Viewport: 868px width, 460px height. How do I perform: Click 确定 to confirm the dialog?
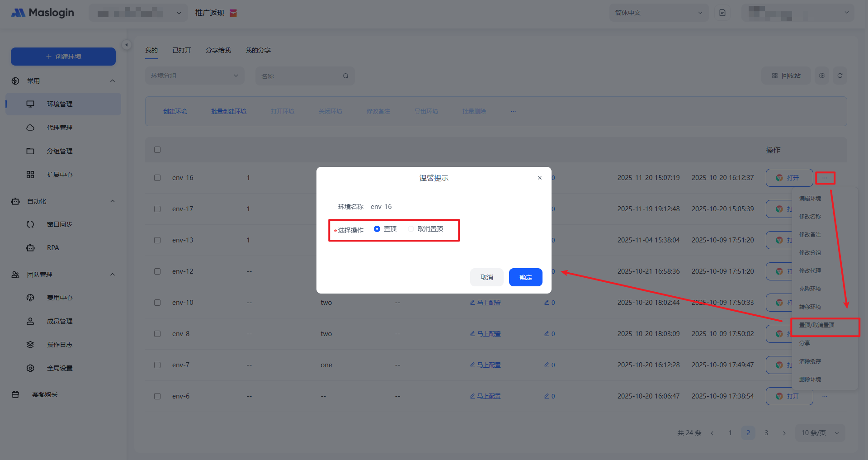[526, 277]
